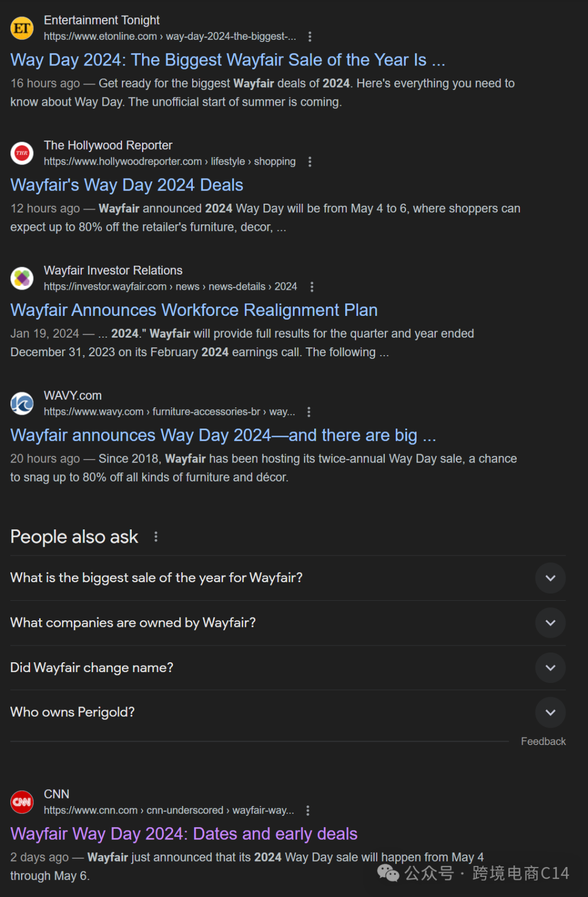Open three-dot menu for CNN result
This screenshot has width=588, height=897.
coord(308,810)
